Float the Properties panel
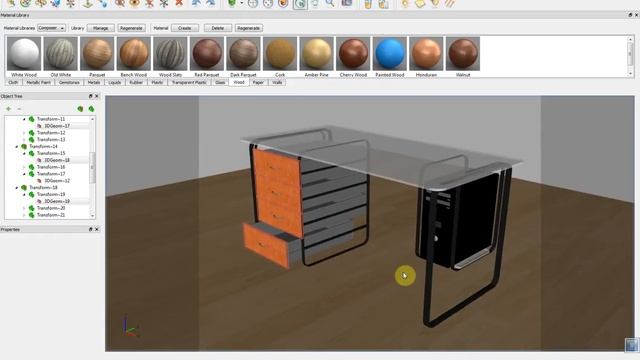This screenshot has width=640, height=360. point(91,229)
